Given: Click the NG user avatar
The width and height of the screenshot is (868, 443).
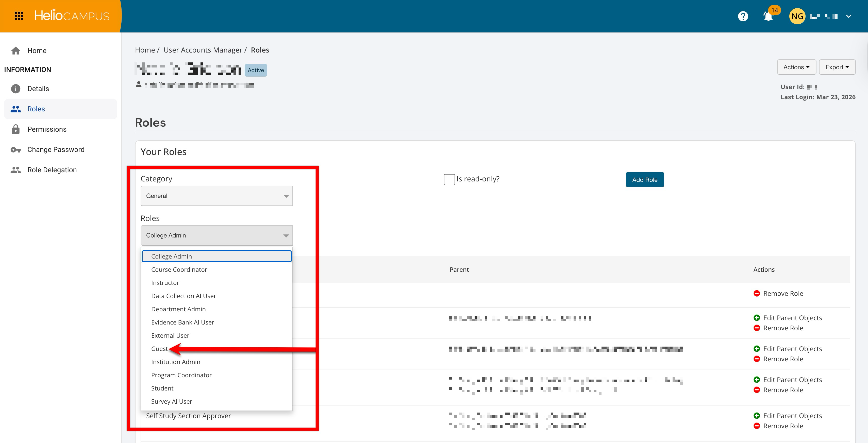Looking at the screenshot, I should [x=797, y=16].
